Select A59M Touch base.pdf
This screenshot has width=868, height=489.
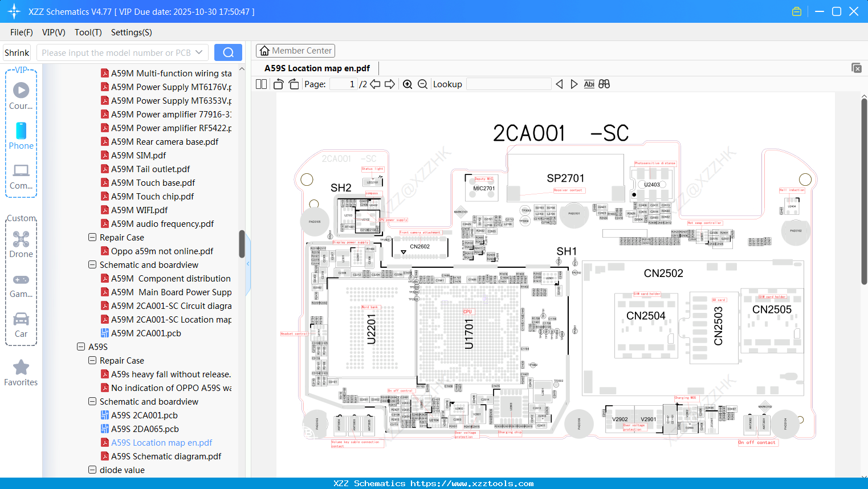(153, 182)
